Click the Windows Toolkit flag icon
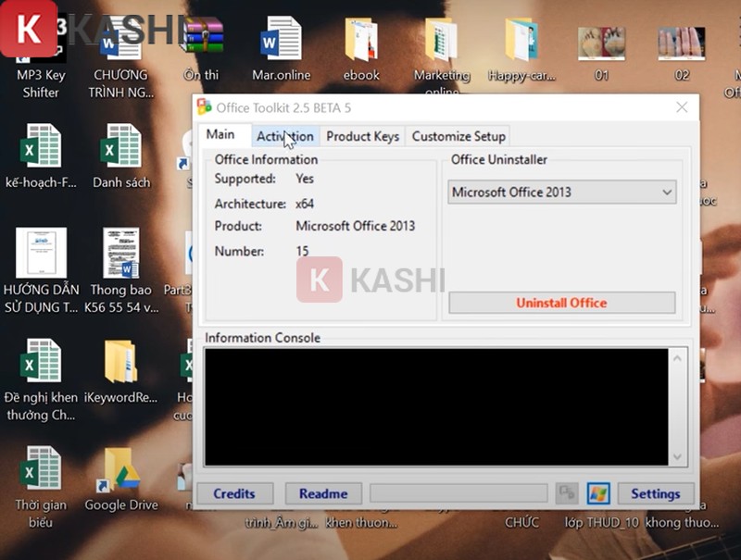 tap(598, 493)
